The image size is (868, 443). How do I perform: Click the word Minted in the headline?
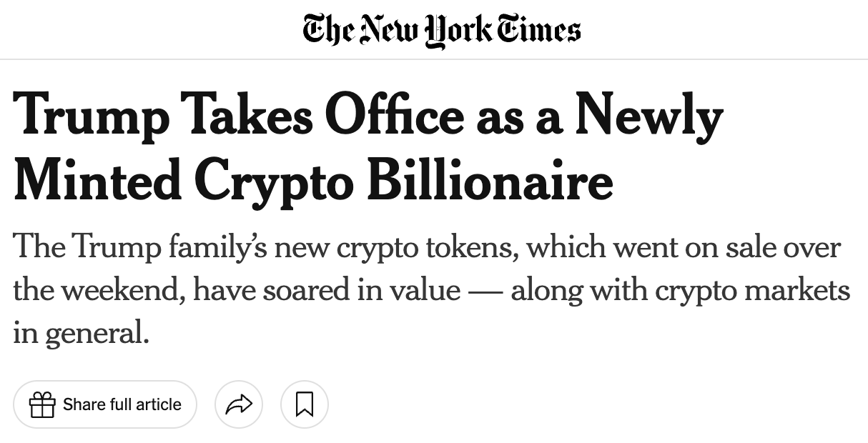click(97, 181)
